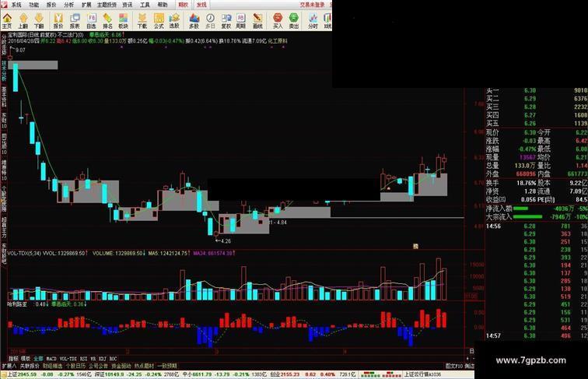Click the index icon before 上证 in status bar
Viewport: 588px width, 379px height.
[x=4, y=374]
